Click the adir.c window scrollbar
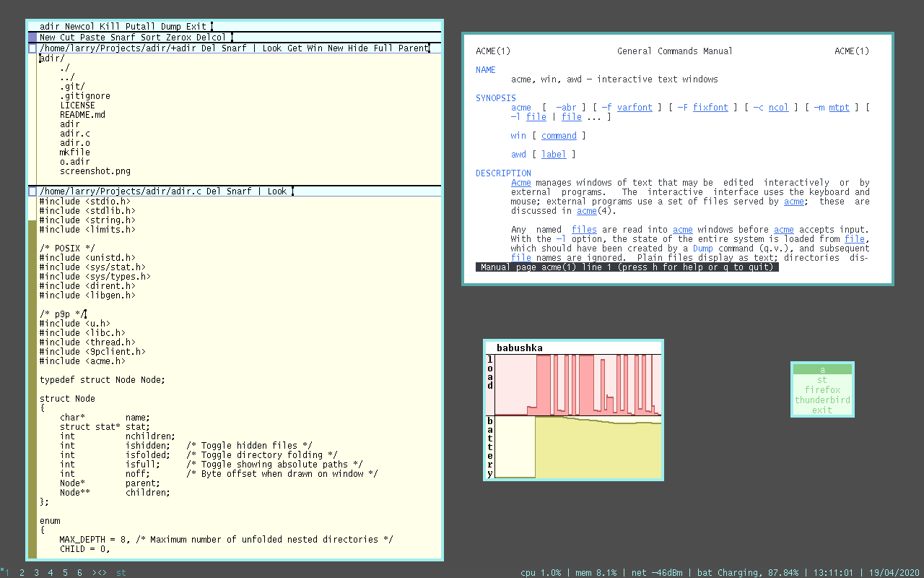 click(x=32, y=377)
